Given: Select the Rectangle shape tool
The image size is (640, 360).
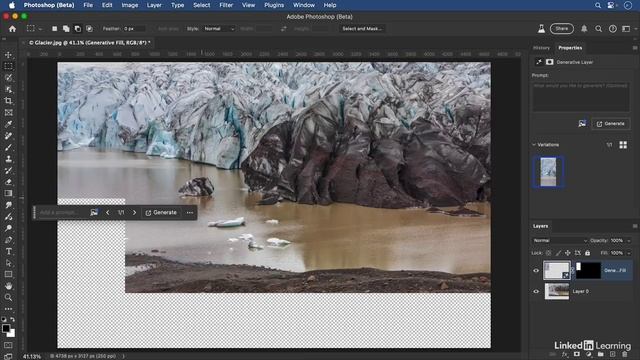Looking at the screenshot, I should (x=8, y=275).
